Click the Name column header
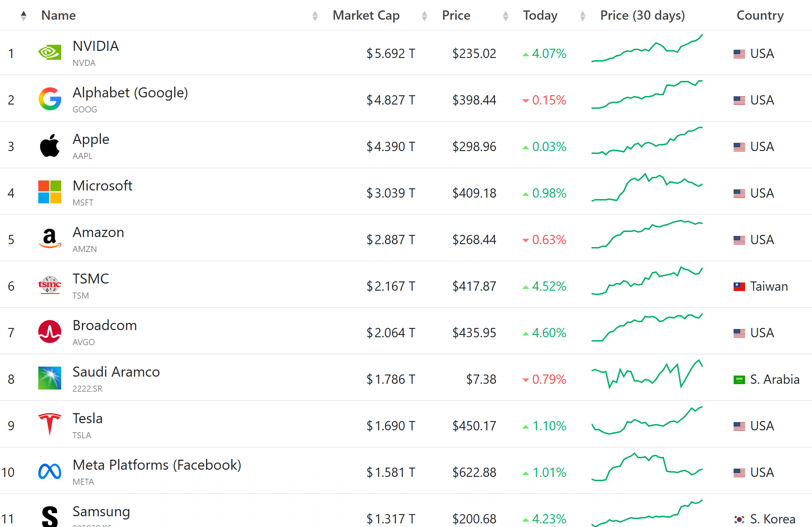The height and width of the screenshot is (527, 812). pos(59,15)
